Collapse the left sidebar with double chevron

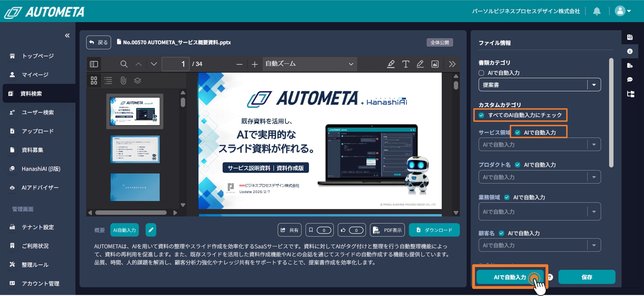(67, 36)
